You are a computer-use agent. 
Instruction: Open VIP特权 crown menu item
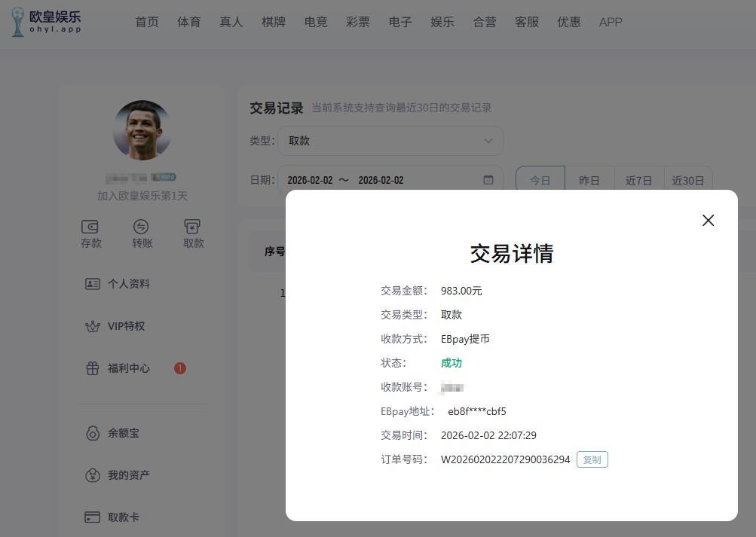pyautogui.click(x=125, y=326)
